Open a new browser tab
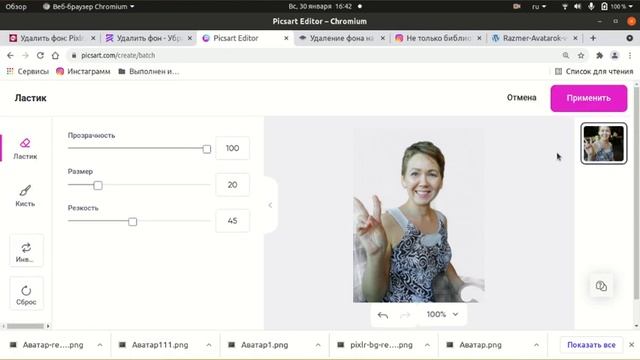 (593, 38)
